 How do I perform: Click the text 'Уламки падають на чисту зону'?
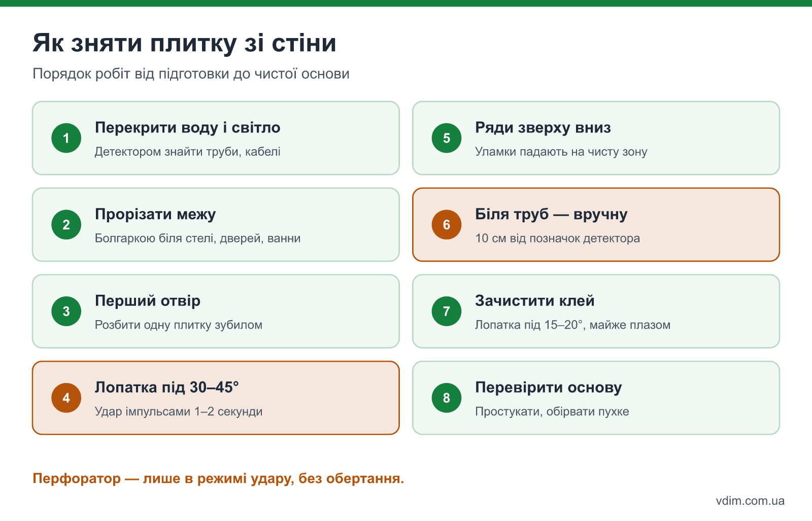click(x=561, y=152)
